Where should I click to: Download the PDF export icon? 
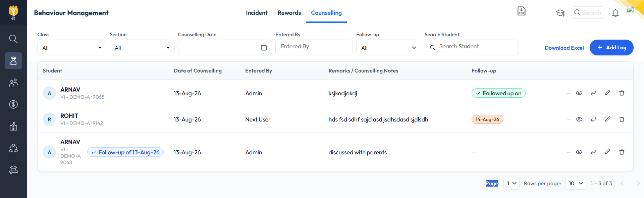tap(521, 11)
